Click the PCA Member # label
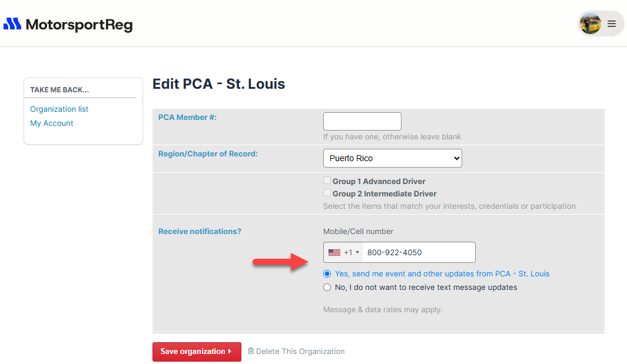Viewport: 627px width, 364px height. [x=187, y=118]
